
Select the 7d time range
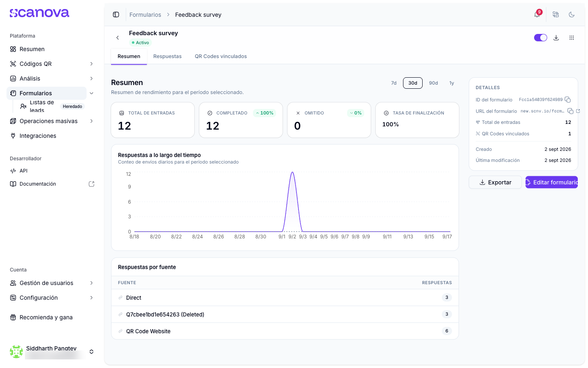(394, 83)
